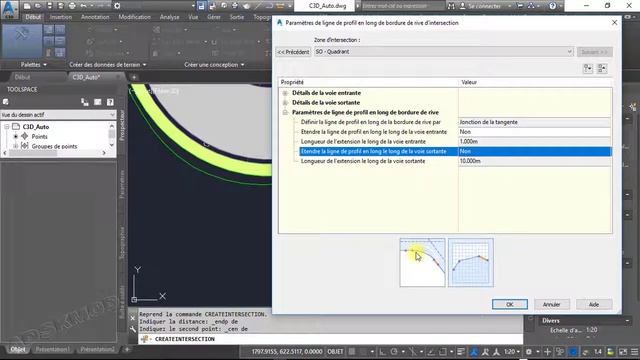Open the Annotation ribbon tab

click(95, 17)
